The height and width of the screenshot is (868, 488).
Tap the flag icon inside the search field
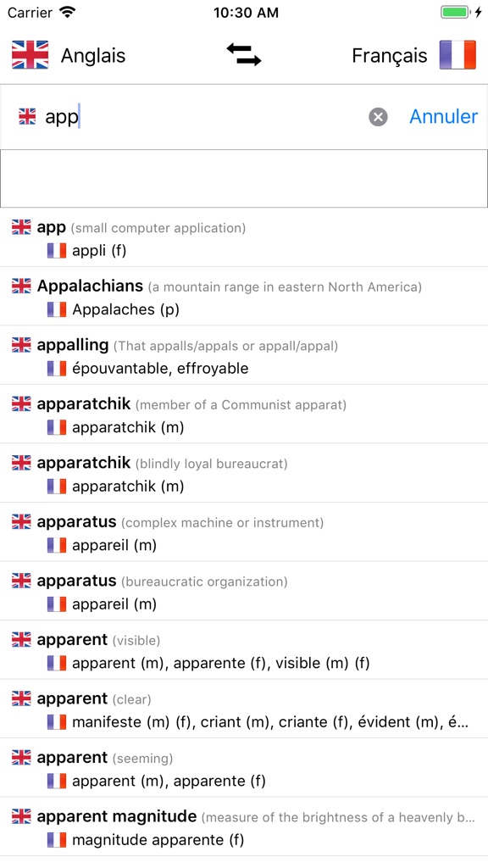pos(30,116)
